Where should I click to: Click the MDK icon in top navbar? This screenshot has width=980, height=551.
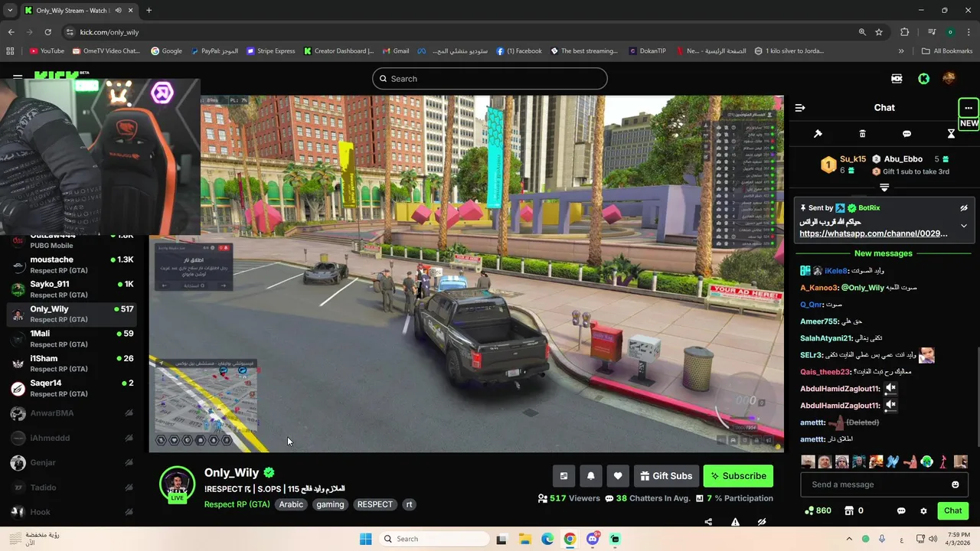[x=897, y=79]
